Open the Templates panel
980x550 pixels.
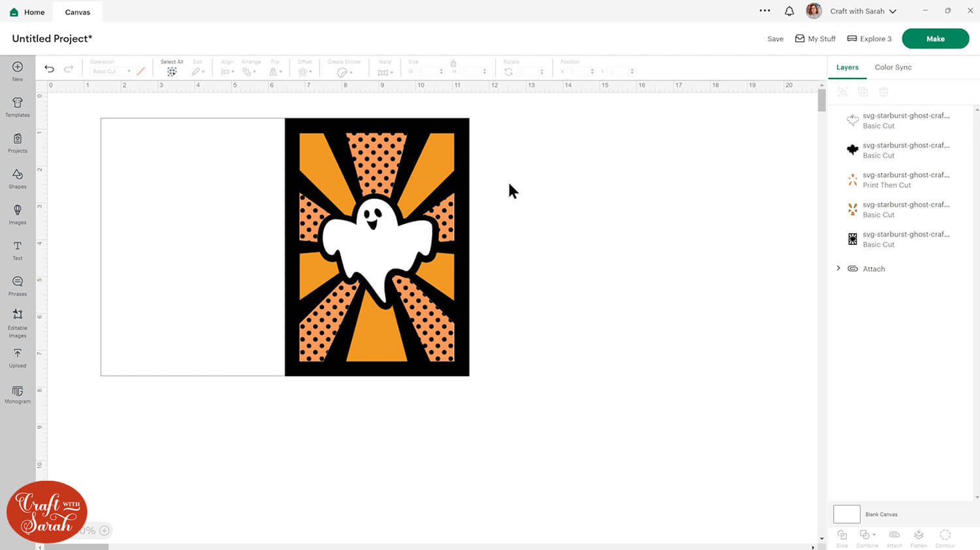coord(18,106)
